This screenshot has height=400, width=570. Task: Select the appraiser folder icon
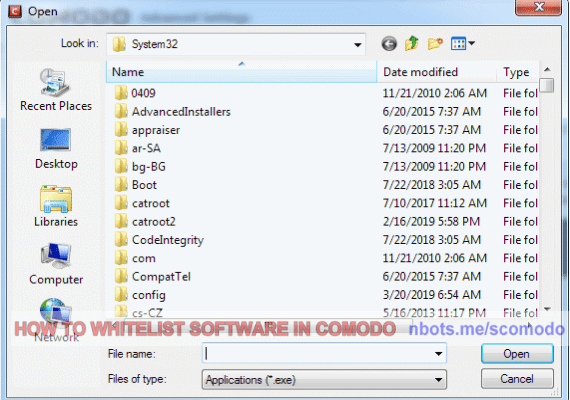pos(121,129)
